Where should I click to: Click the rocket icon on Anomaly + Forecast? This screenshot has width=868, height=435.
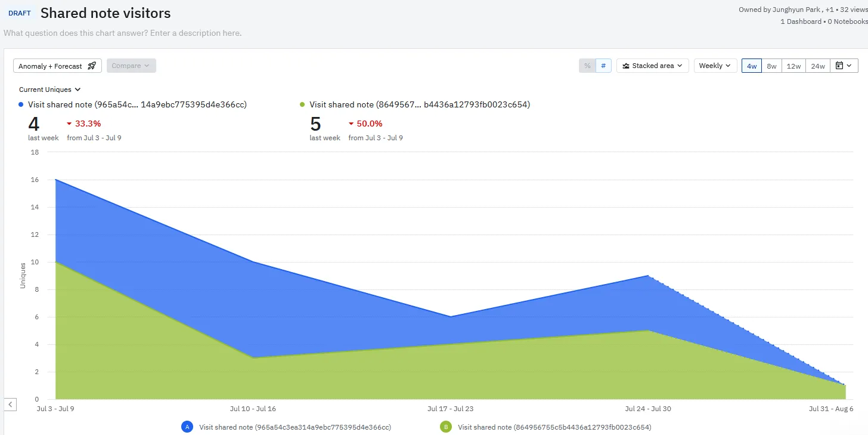[x=92, y=66]
